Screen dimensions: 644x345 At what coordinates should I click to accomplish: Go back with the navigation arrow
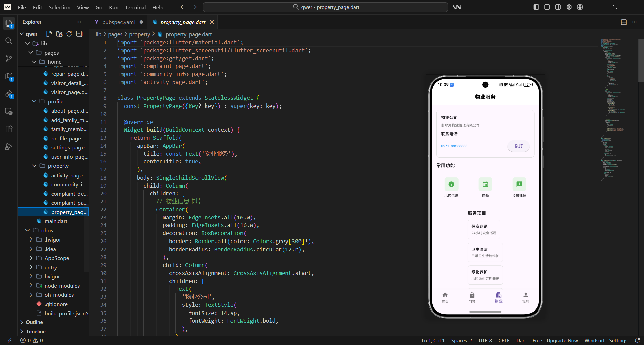click(183, 7)
